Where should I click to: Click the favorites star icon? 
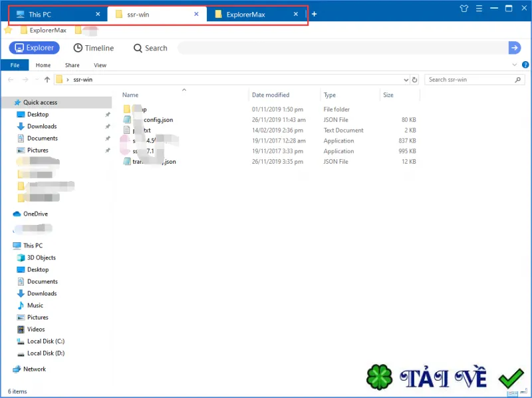coord(8,30)
